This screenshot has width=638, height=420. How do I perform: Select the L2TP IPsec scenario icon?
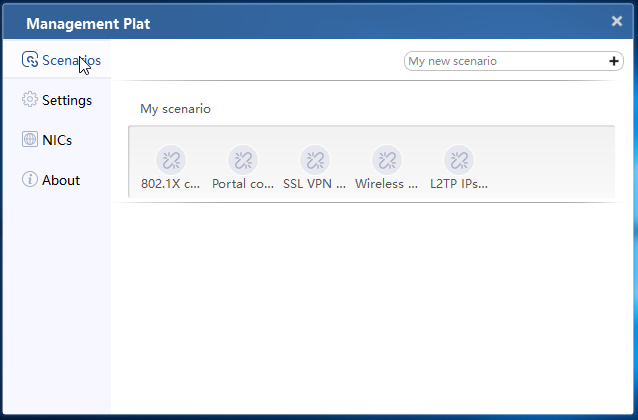[x=459, y=160]
